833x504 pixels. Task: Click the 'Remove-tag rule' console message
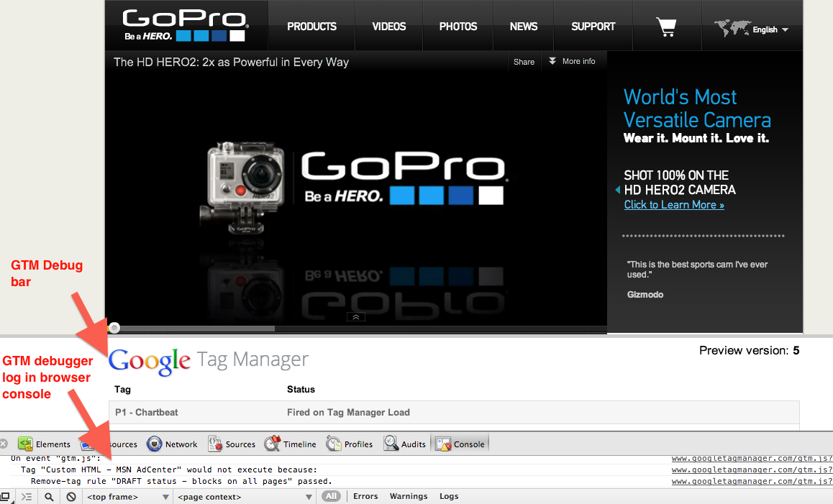pos(181,481)
